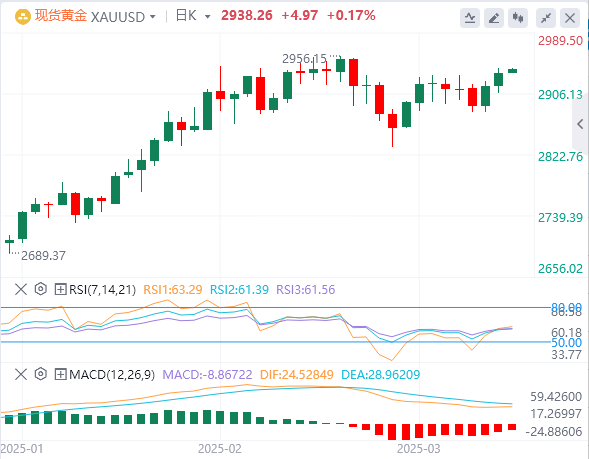Click the 17.26997 MACD axis value
Screen dimensions: 589x459
[x=556, y=414]
